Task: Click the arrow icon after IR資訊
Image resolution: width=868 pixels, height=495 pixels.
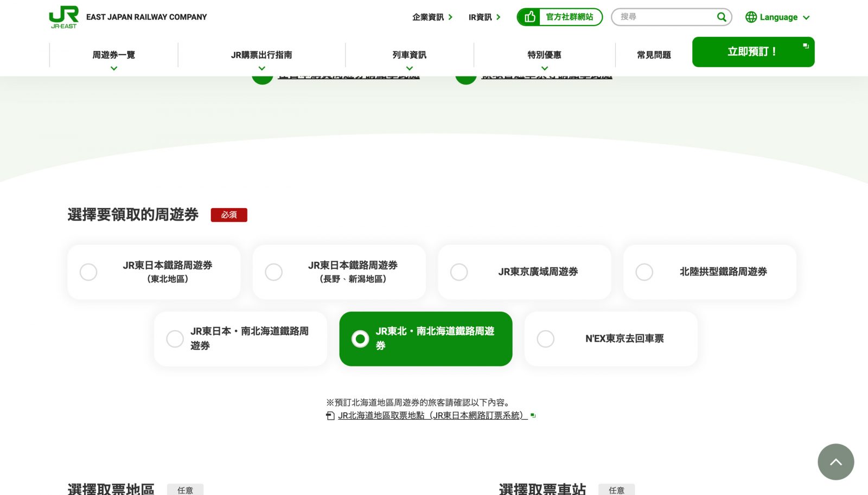Action: 500,17
